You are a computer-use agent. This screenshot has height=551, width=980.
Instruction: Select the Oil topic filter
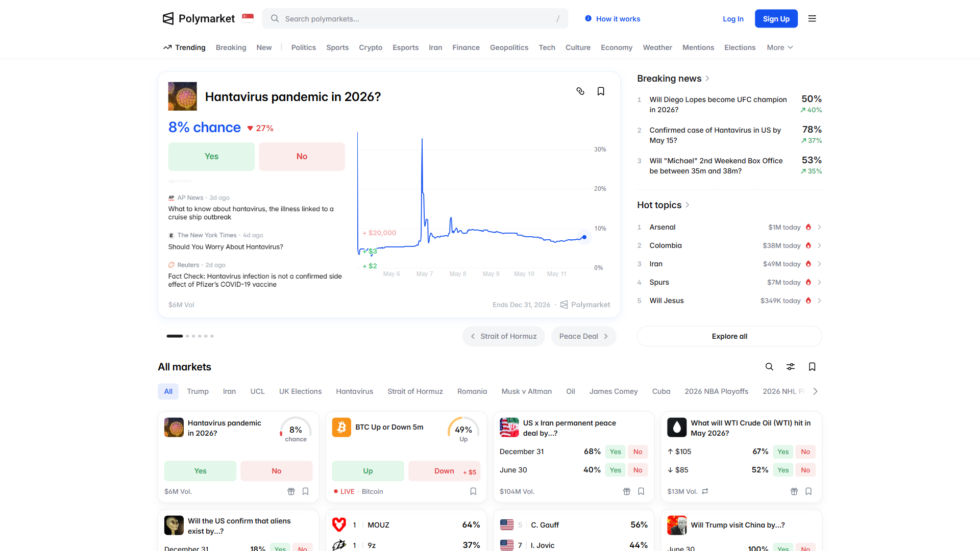[x=571, y=391]
